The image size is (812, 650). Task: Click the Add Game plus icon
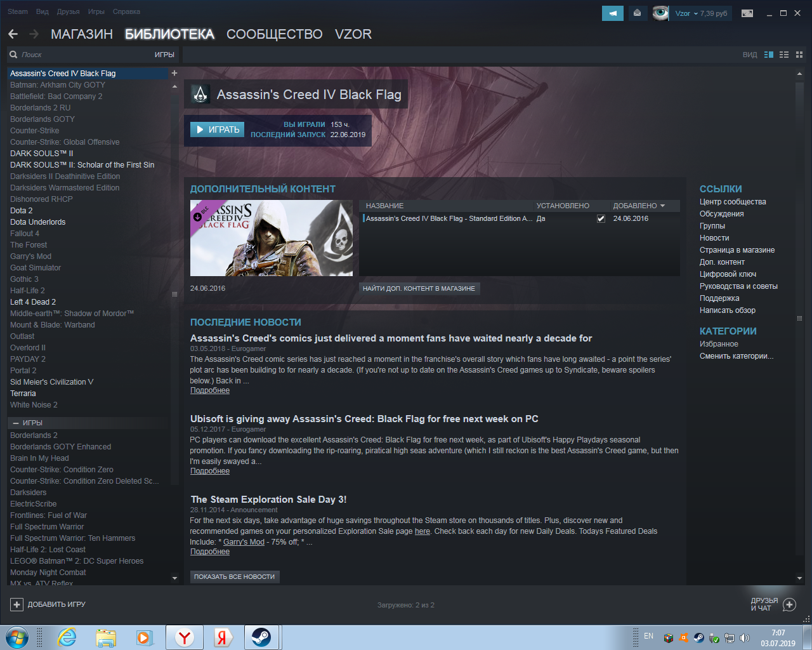[x=17, y=604]
